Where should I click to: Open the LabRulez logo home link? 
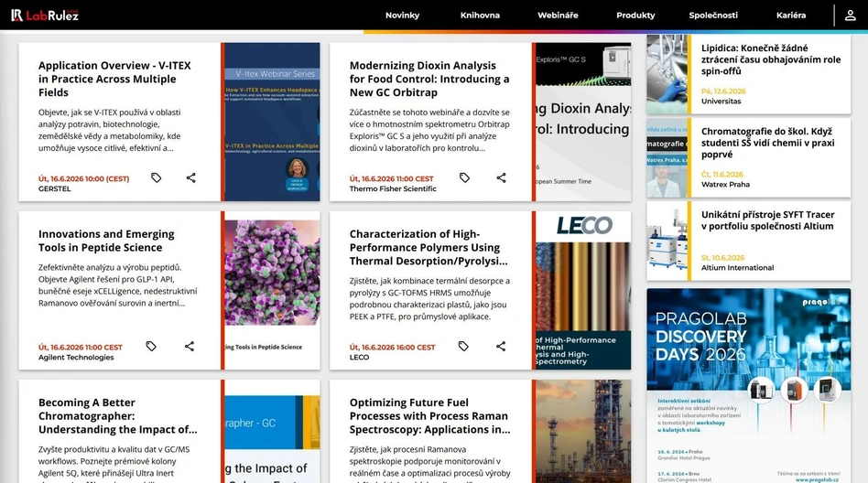point(45,15)
